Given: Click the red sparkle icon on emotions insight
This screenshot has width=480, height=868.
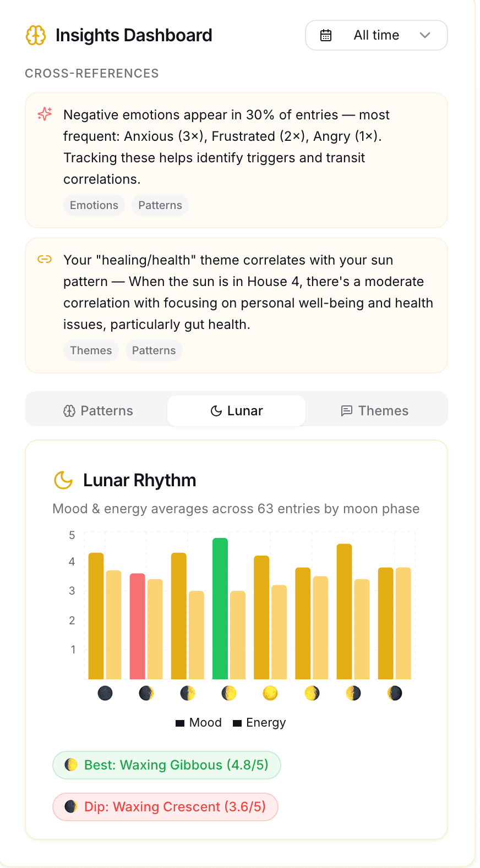Looking at the screenshot, I should click(x=45, y=114).
